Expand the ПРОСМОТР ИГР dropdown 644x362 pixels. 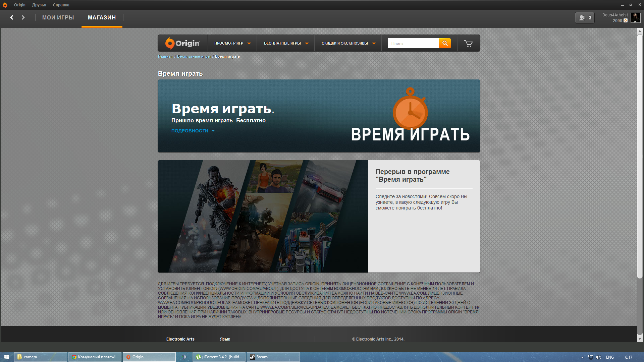click(x=232, y=43)
